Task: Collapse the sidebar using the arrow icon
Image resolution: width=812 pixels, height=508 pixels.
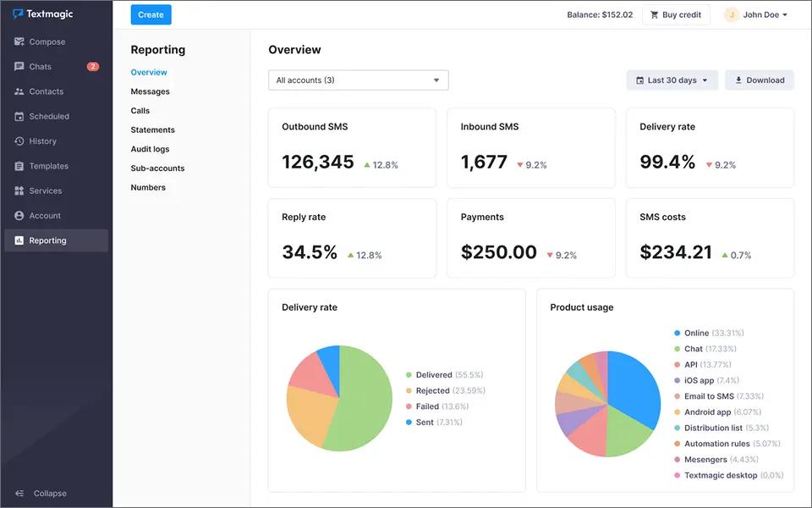Action: pos(19,493)
